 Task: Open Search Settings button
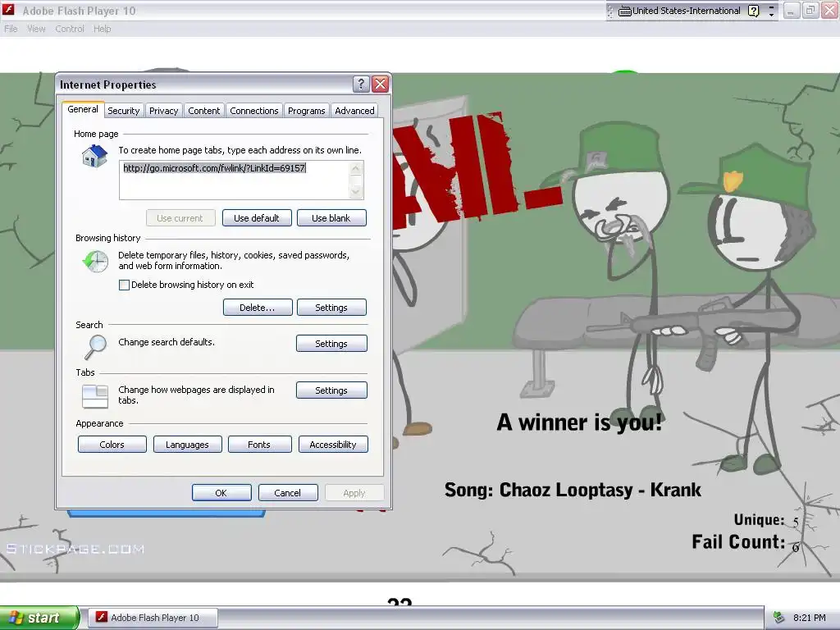(331, 344)
